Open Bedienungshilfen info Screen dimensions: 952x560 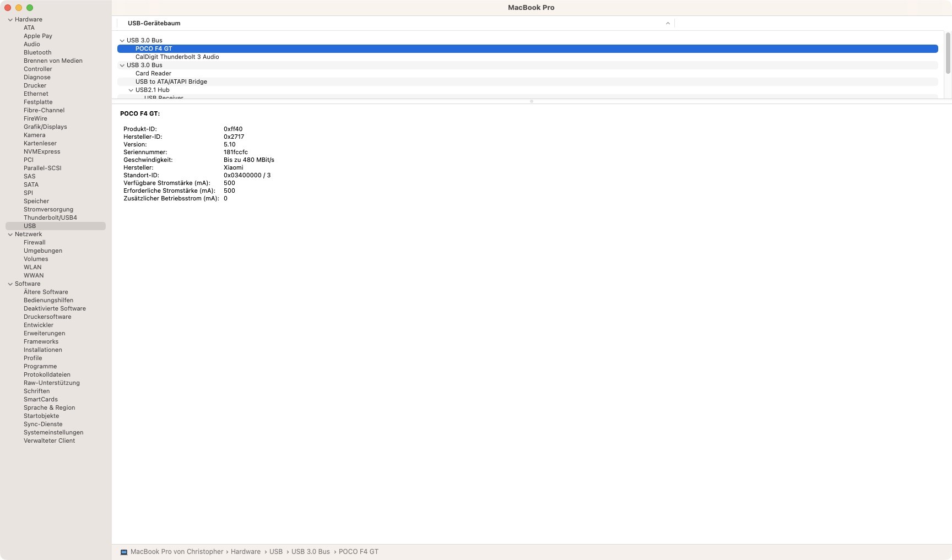click(48, 300)
